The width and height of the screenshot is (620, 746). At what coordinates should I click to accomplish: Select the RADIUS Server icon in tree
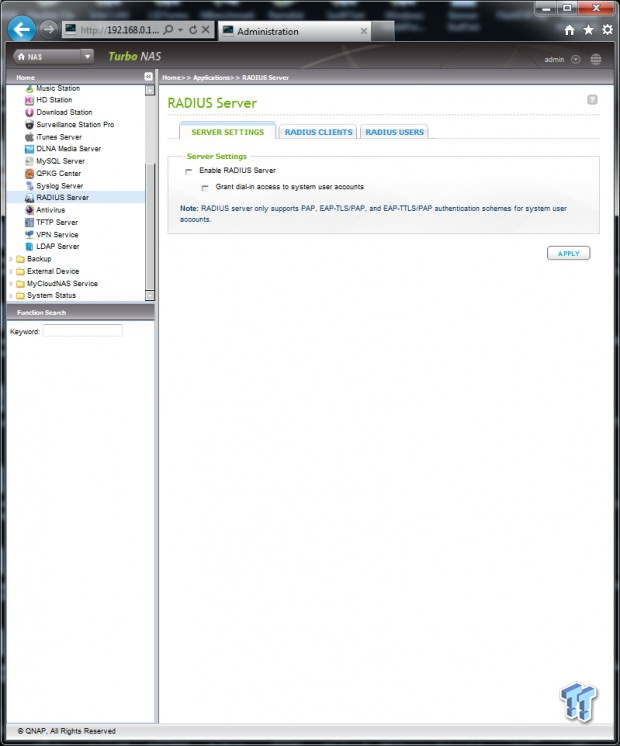(x=30, y=197)
